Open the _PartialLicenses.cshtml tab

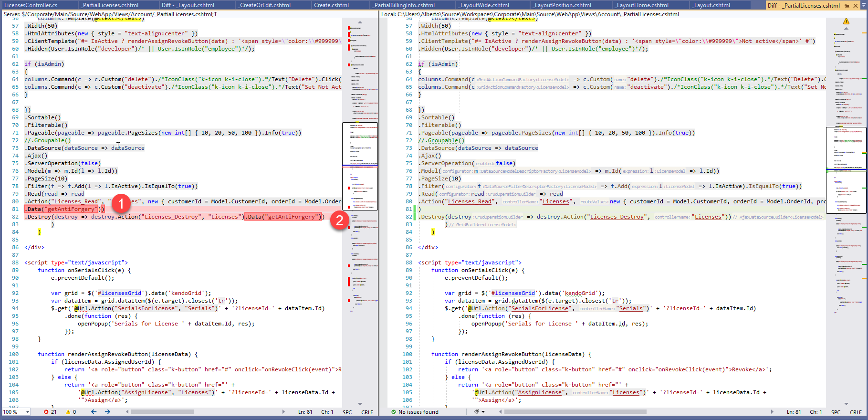110,5
